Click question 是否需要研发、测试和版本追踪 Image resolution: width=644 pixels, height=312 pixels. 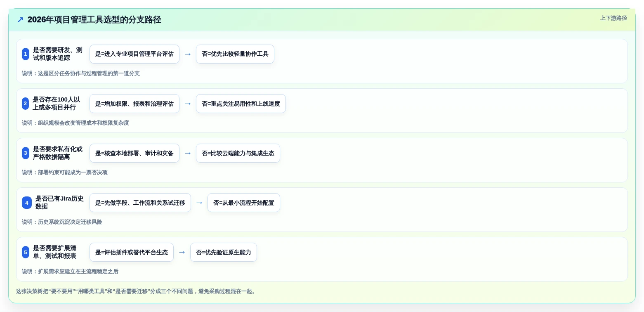(x=58, y=54)
